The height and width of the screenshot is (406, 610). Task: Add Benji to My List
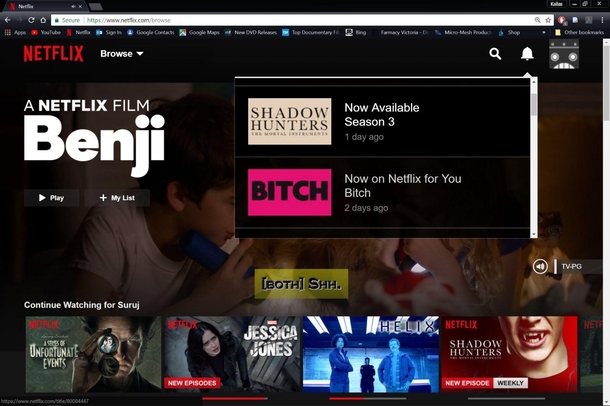pyautogui.click(x=117, y=198)
